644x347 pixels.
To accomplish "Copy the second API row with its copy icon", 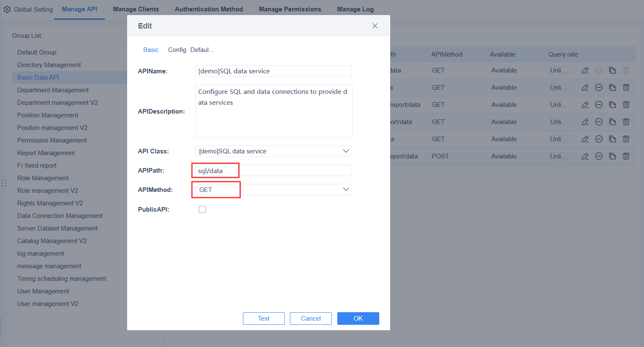I will 612,87.
